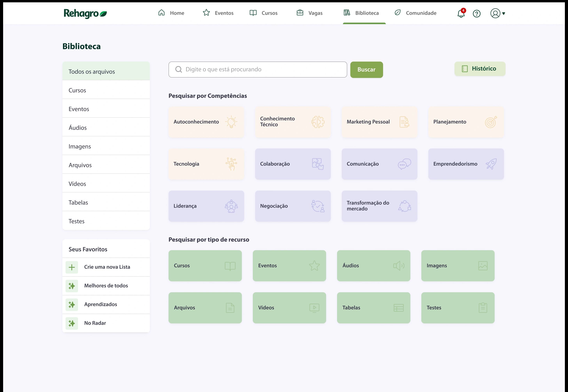
Task: Click the puzzle icon on Colaboração card
Action: [x=318, y=164]
